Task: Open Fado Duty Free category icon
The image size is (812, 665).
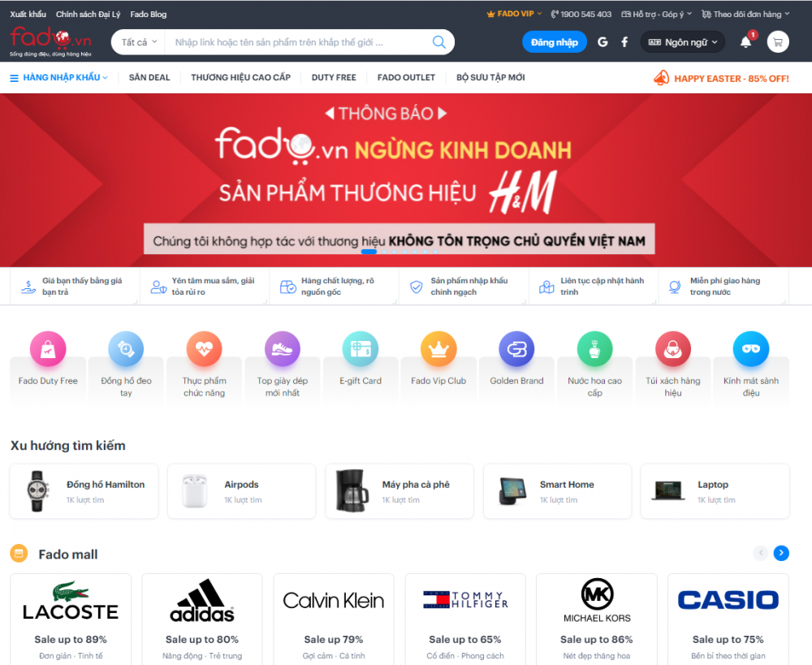Action: pyautogui.click(x=48, y=347)
